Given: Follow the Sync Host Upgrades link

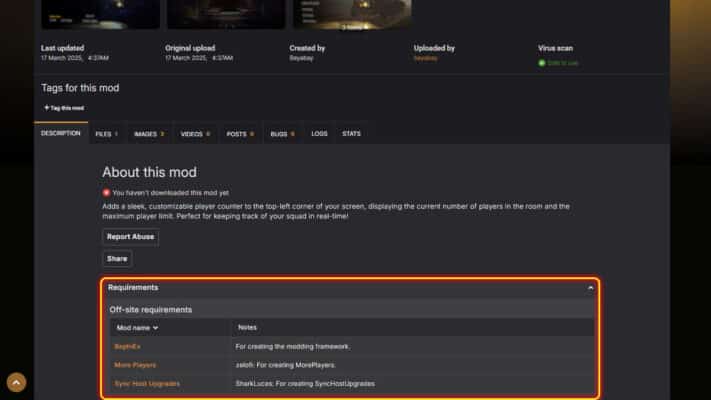Looking at the screenshot, I should 148,383.
